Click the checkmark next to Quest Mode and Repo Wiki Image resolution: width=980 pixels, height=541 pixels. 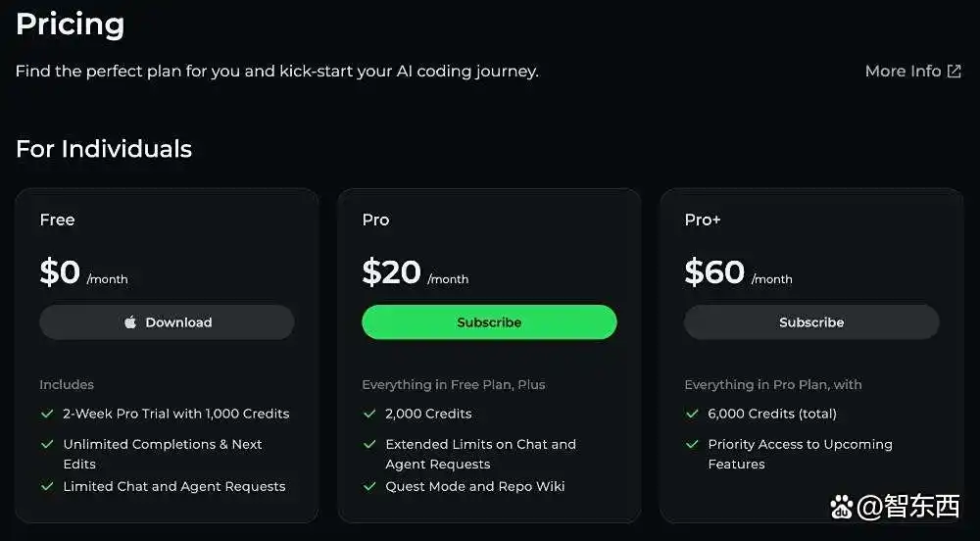click(x=369, y=486)
